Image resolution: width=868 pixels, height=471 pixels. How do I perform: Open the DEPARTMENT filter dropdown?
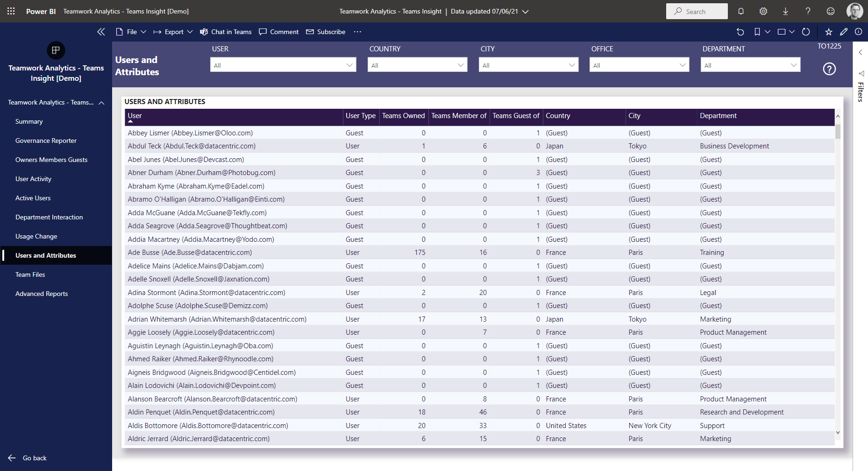(x=751, y=65)
